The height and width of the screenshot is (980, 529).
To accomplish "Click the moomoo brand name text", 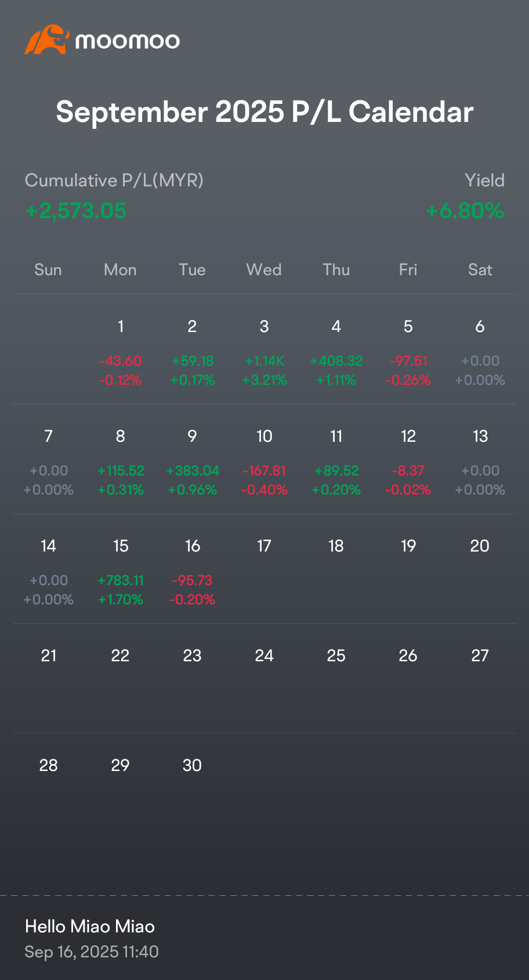I will click(x=128, y=41).
